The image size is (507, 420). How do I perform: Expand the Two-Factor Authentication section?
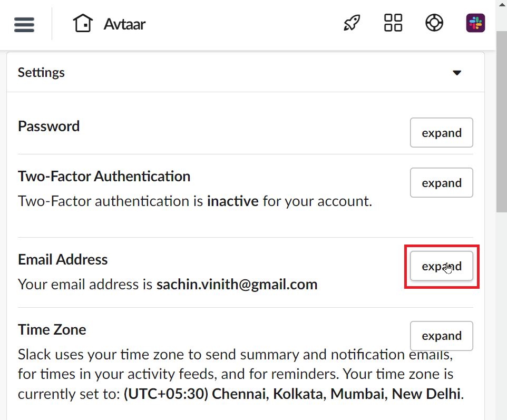point(441,183)
